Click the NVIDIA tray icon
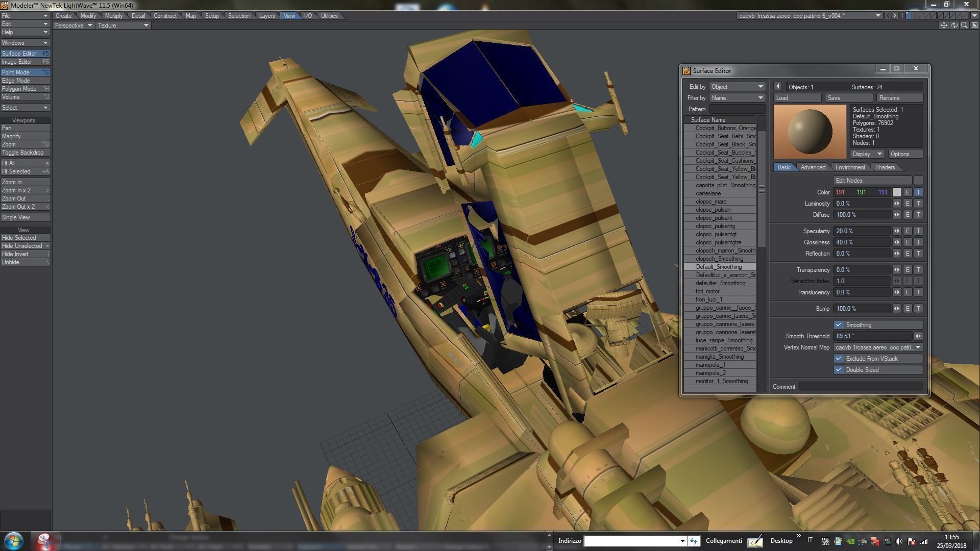 [x=850, y=541]
